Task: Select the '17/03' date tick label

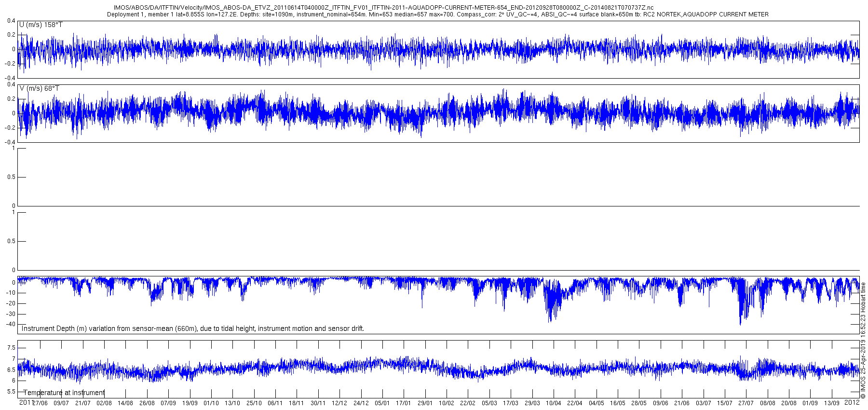Action: tap(511, 403)
